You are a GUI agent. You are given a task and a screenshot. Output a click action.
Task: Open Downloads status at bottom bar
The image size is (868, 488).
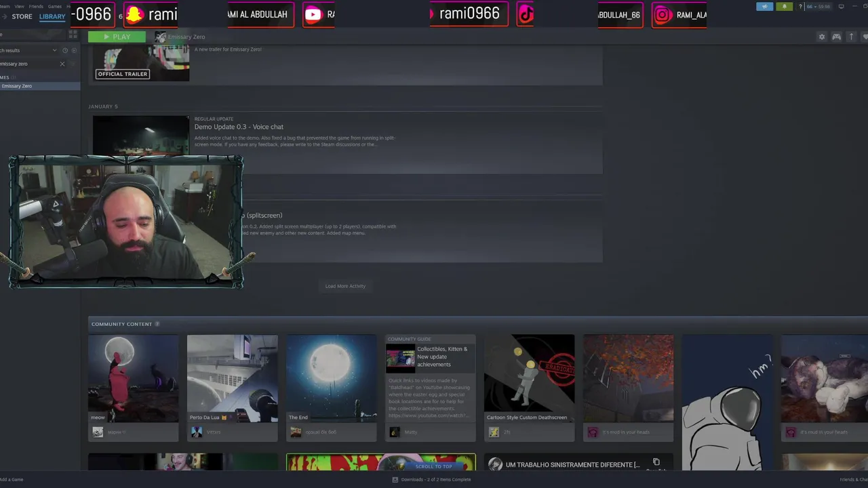click(x=431, y=479)
